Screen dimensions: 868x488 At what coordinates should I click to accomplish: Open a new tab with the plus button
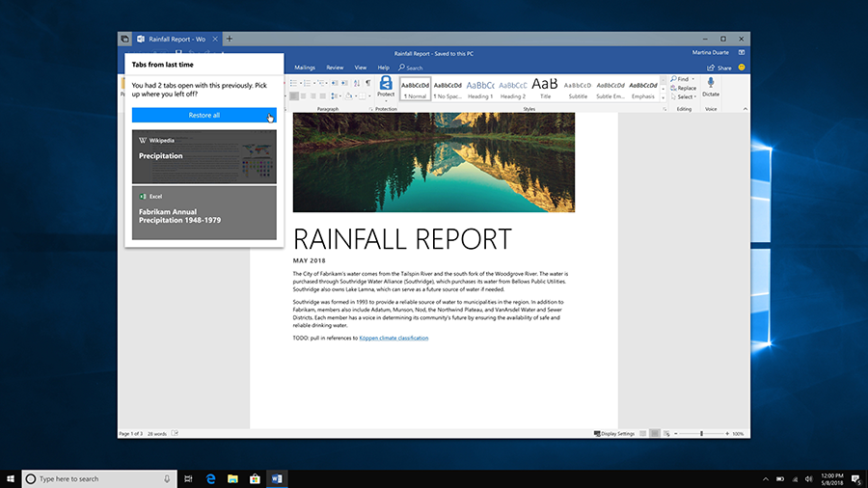(230, 39)
